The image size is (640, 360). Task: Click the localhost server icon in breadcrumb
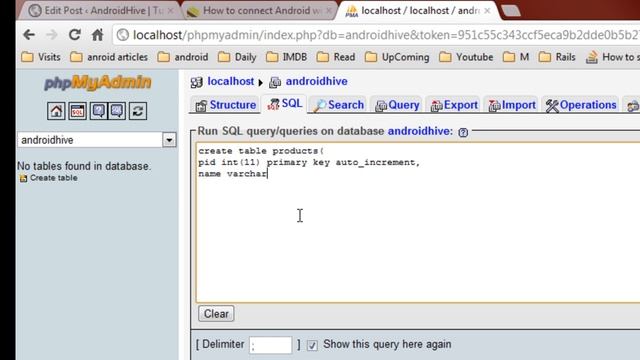196,82
